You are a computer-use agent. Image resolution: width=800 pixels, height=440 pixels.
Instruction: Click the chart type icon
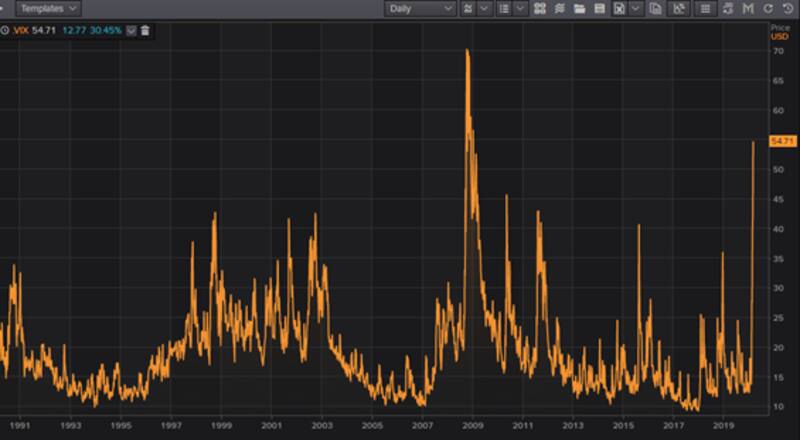[x=468, y=8]
